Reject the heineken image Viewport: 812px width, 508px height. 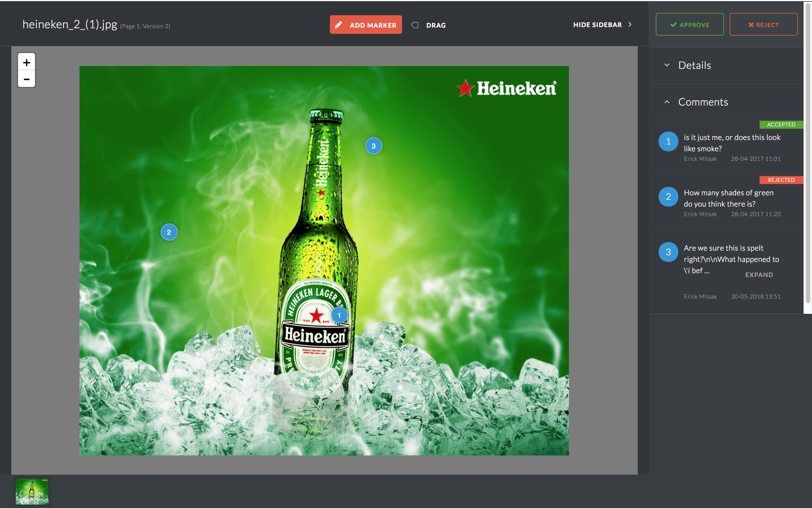tap(763, 25)
